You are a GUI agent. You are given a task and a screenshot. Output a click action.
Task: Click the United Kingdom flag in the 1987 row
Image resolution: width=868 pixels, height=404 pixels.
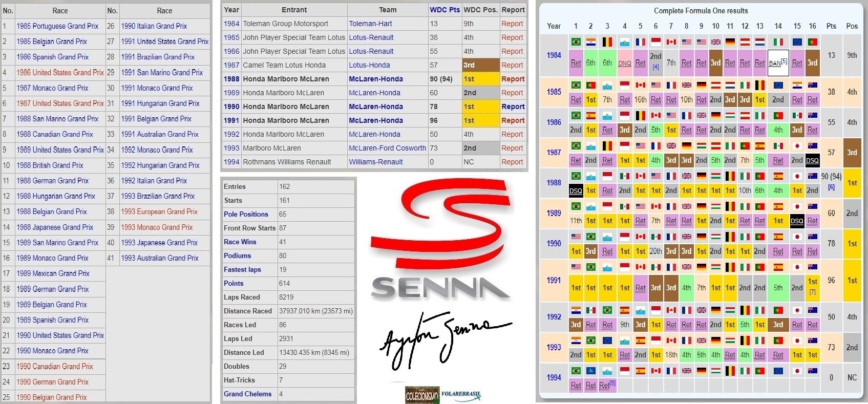click(x=671, y=146)
